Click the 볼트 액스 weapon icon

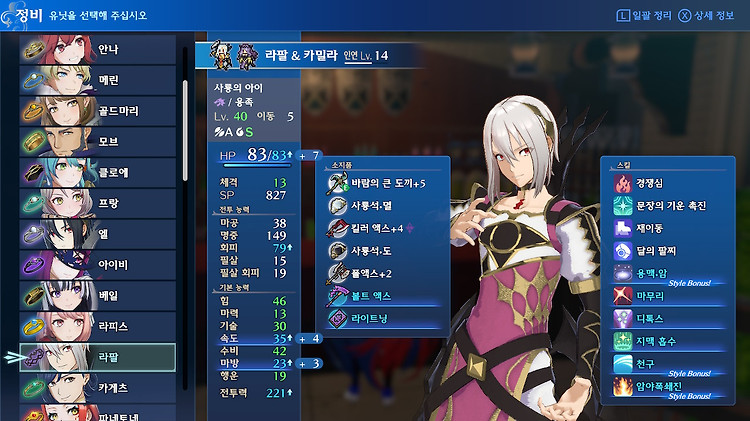[337, 296]
